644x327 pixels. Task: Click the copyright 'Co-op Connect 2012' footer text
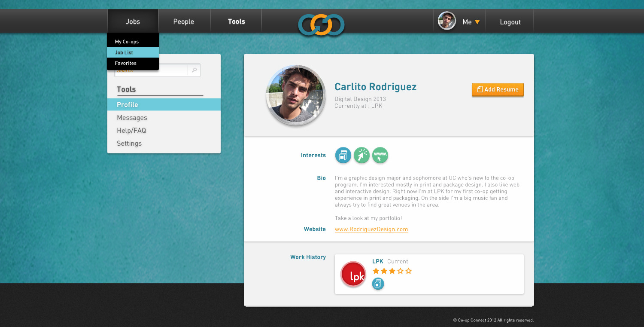[x=493, y=320]
